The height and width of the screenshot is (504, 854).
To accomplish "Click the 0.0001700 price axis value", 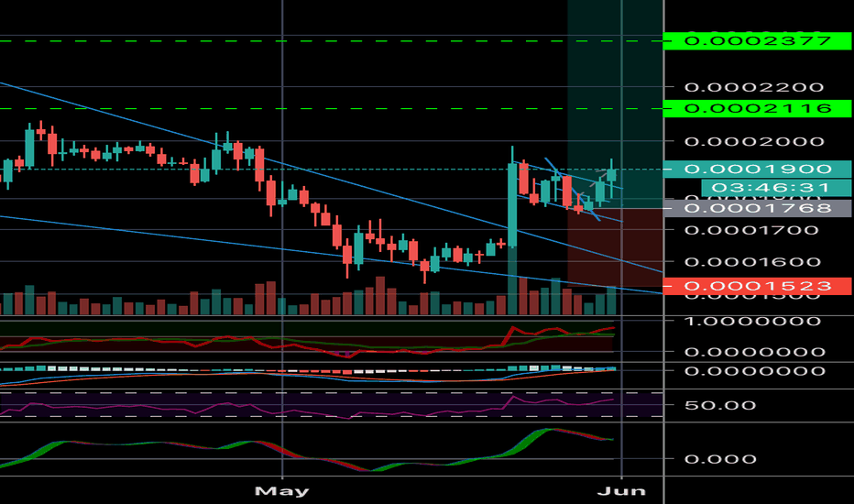I will coord(751,230).
